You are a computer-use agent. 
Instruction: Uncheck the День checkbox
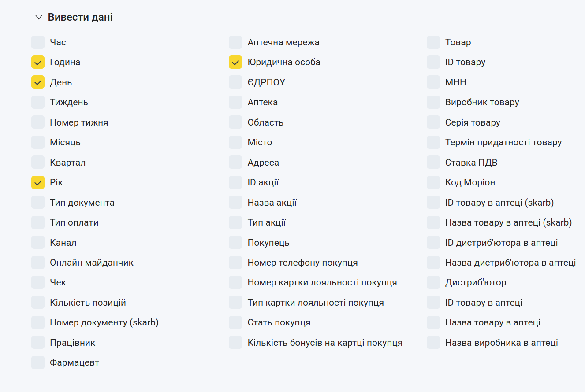(x=38, y=82)
